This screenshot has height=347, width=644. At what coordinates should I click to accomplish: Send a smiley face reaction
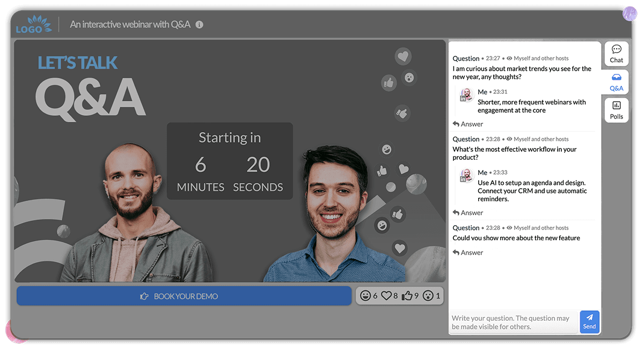pos(365,296)
